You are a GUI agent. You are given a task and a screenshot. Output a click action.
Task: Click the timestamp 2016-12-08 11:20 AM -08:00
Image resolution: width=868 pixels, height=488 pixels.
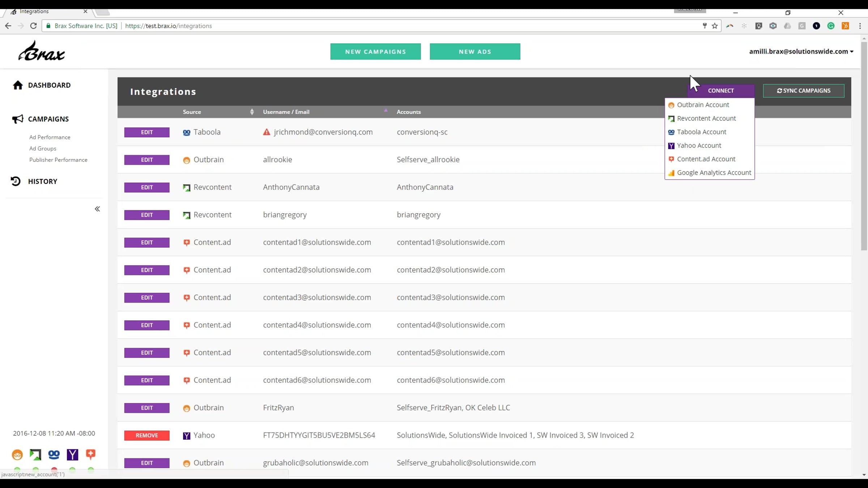54,433
